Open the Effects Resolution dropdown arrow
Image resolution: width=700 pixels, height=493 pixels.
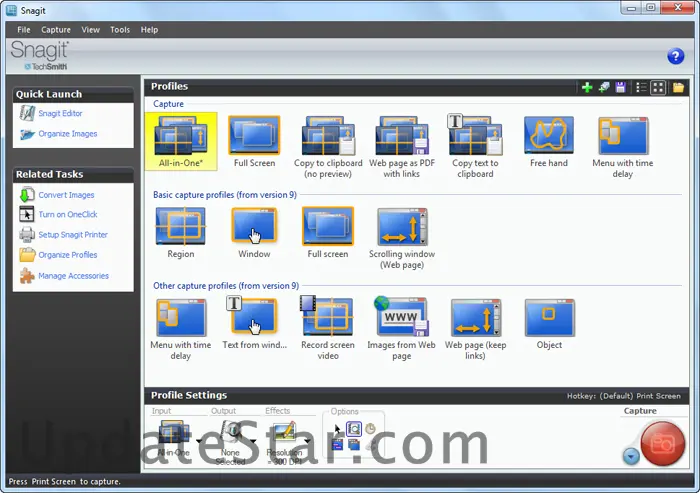pyautogui.click(x=308, y=441)
